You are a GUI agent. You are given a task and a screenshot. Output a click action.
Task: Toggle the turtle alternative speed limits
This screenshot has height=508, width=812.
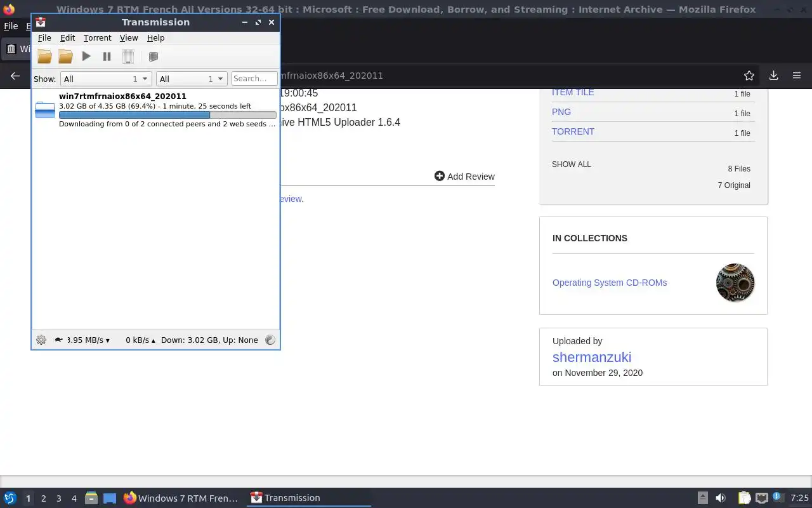click(x=58, y=340)
